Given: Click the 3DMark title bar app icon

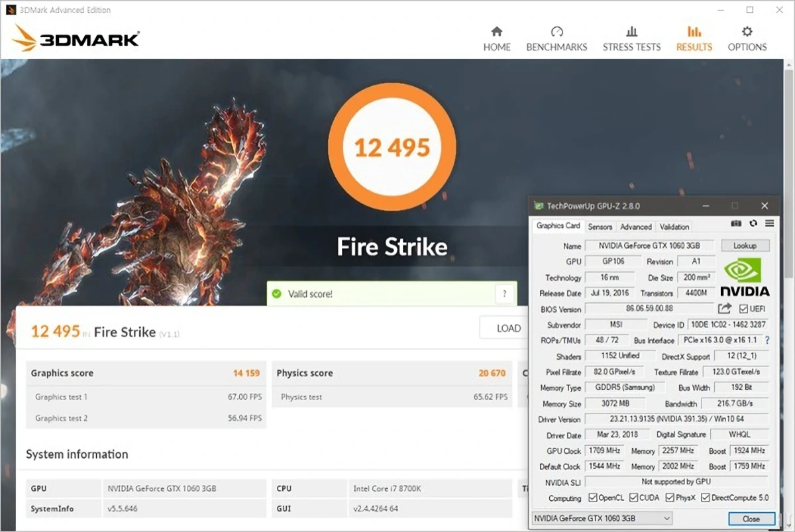Looking at the screenshot, I should click(x=11, y=10).
